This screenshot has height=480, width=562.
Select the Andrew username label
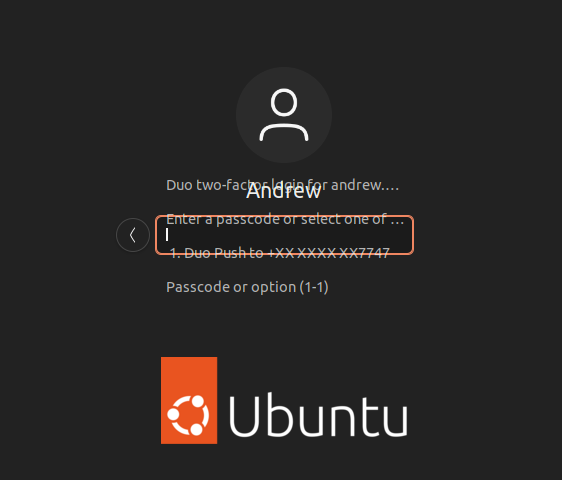(283, 191)
